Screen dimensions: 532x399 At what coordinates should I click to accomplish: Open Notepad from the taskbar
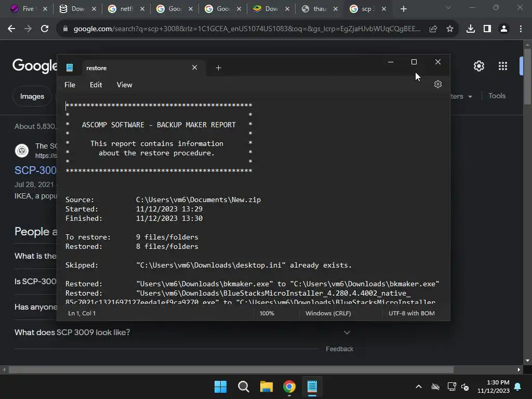point(312,387)
